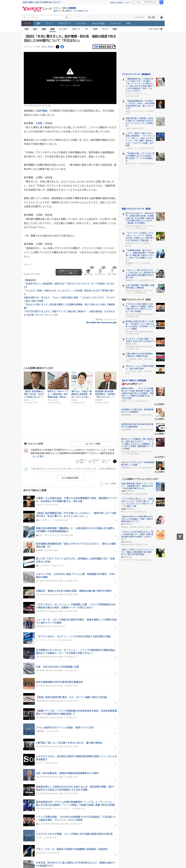This screenshot has width=186, height=868.
Task: Click the ログイン link
Action: [57, 11]
